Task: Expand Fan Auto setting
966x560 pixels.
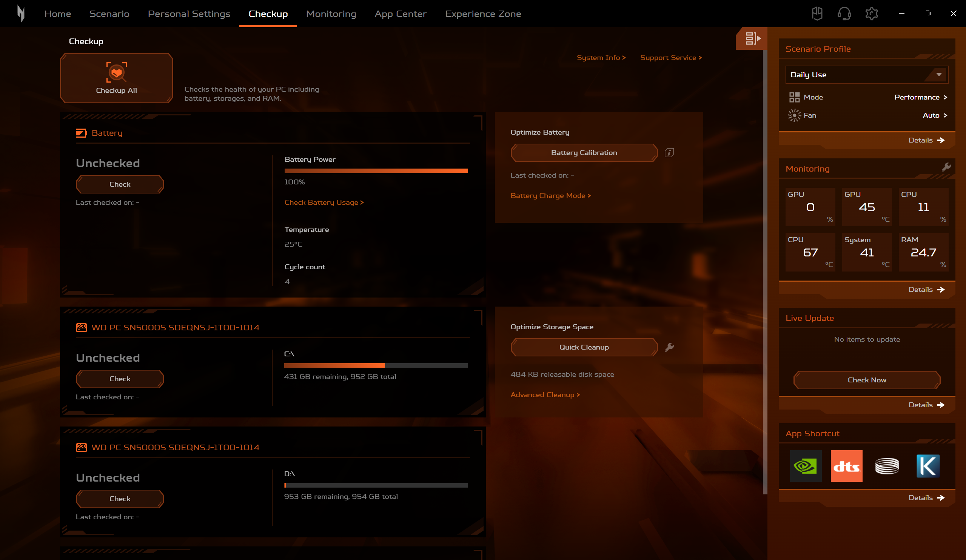Action: tap(934, 115)
